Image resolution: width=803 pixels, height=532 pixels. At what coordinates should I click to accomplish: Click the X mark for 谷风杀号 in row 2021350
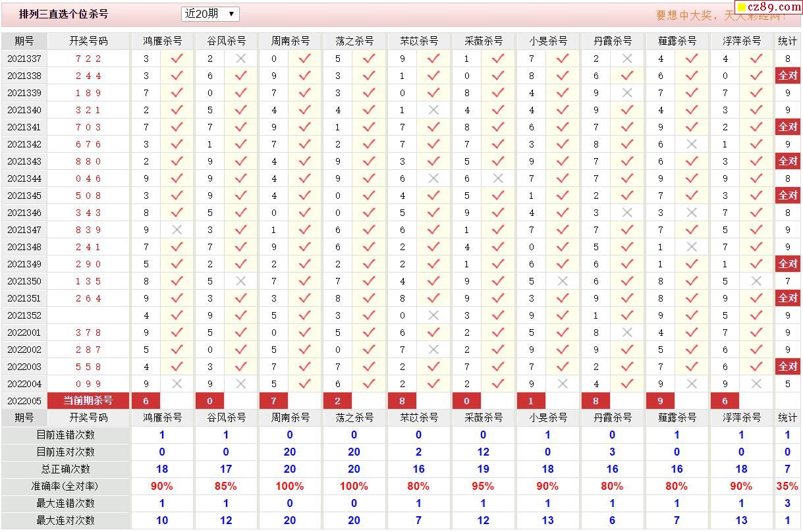(240, 281)
